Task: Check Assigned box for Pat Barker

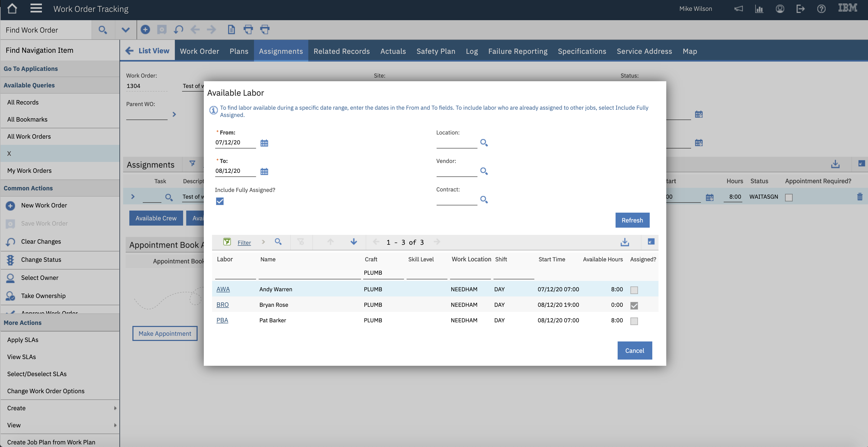Action: pos(634,321)
